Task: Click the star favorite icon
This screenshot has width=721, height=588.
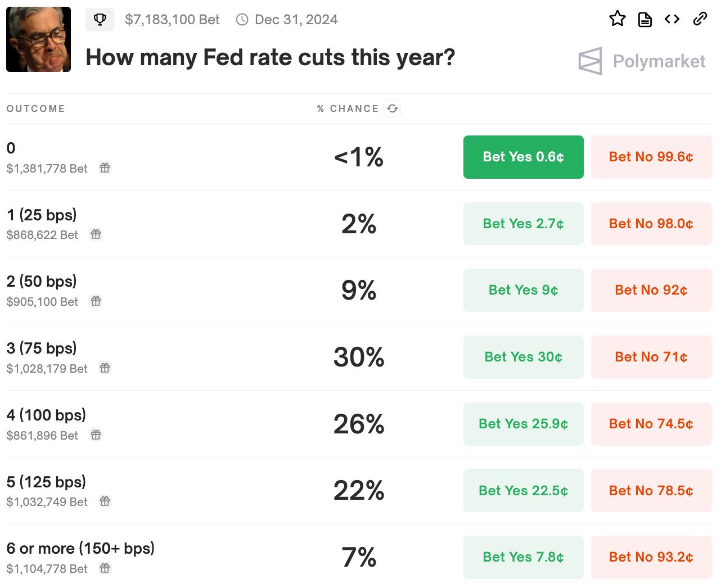Action: coord(617,19)
